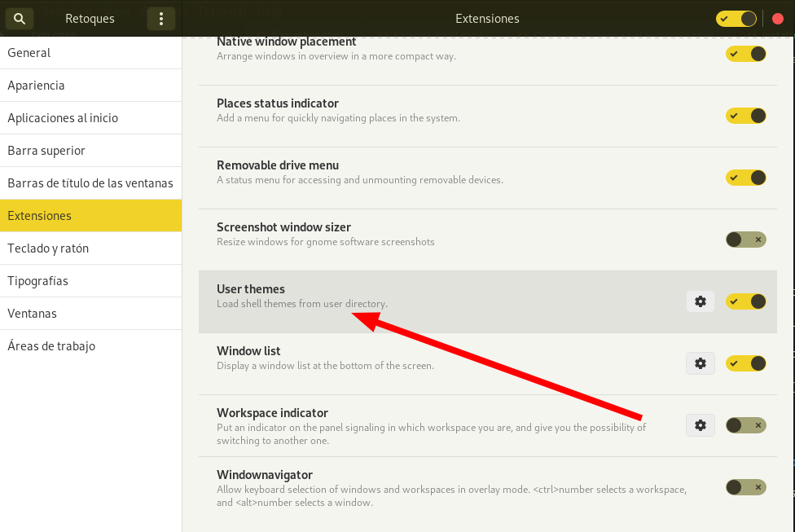Turn off Places status indicator switch

point(745,116)
